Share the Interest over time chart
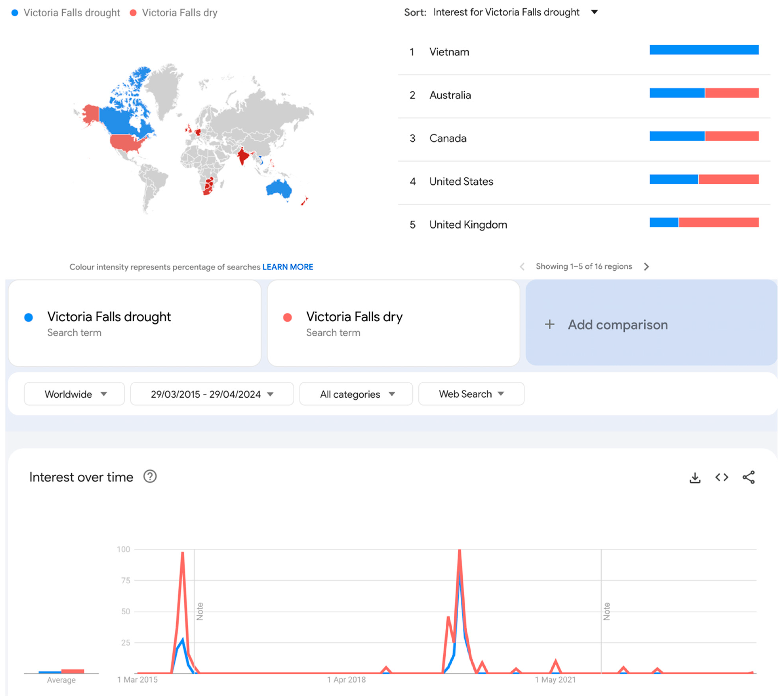 click(x=748, y=477)
